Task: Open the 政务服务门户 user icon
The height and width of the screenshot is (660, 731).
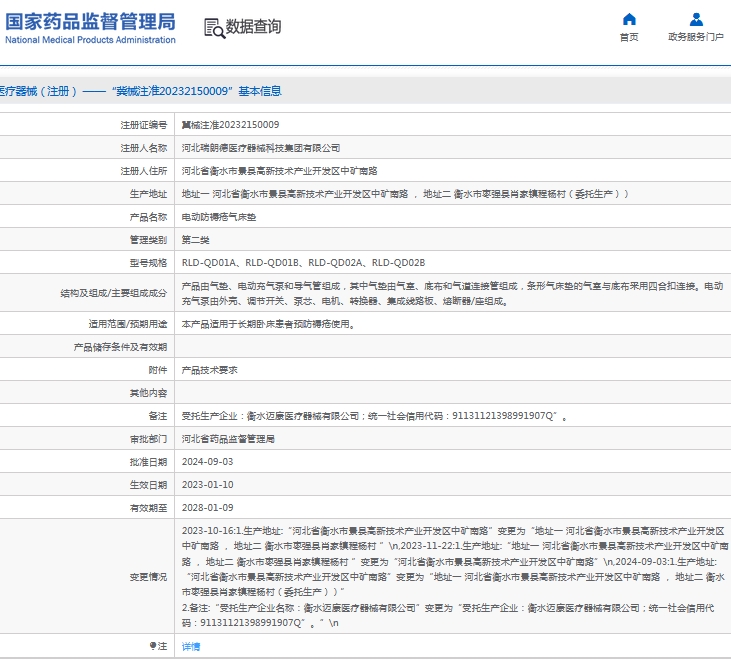Action: pos(696,19)
